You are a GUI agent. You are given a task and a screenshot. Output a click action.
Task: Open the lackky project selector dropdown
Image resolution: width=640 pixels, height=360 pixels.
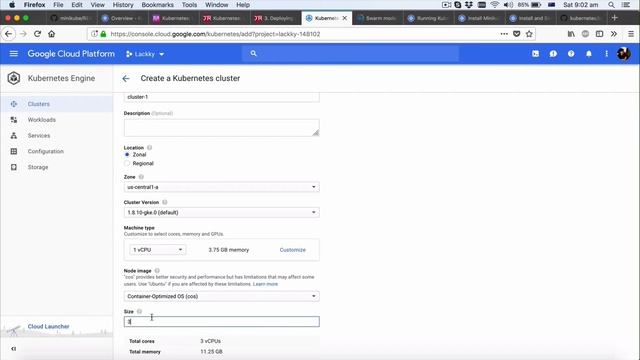[145, 54]
